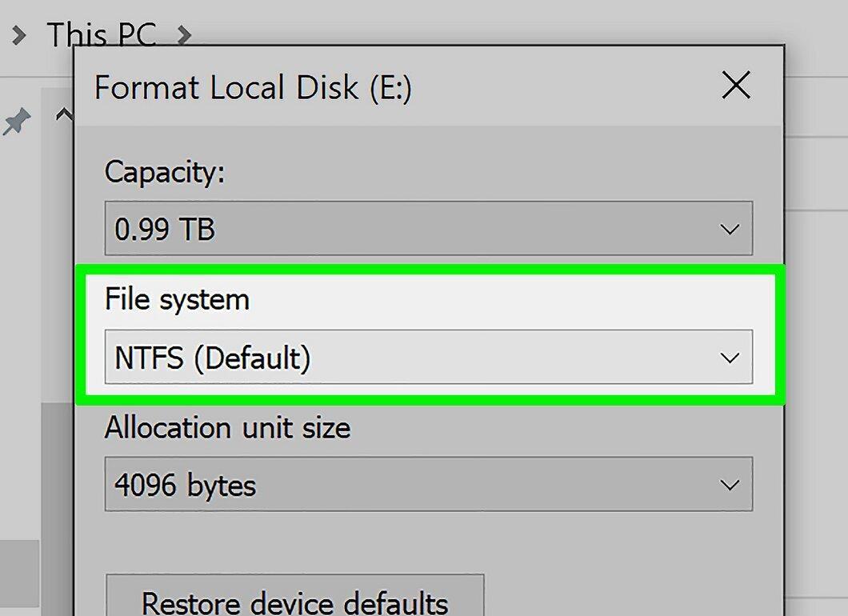The width and height of the screenshot is (848, 616).
Task: Collapse the section with the up chevron beside the pin
Action: [64, 115]
